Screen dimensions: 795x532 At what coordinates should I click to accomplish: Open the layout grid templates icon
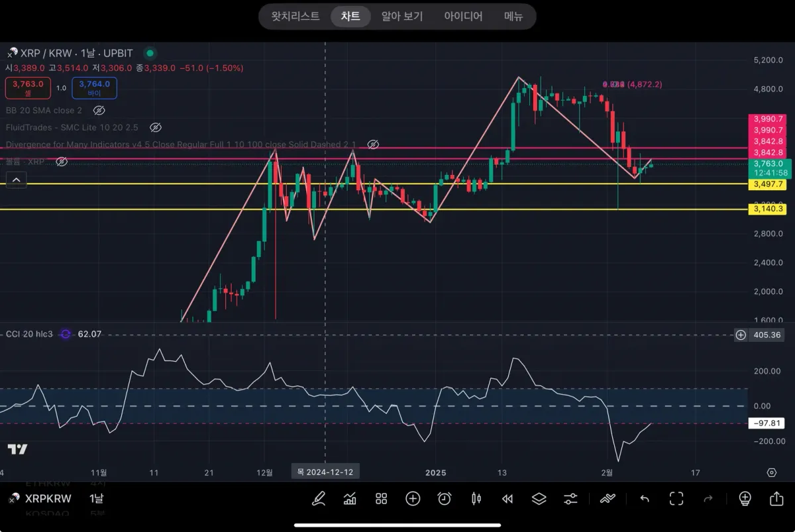tap(381, 498)
